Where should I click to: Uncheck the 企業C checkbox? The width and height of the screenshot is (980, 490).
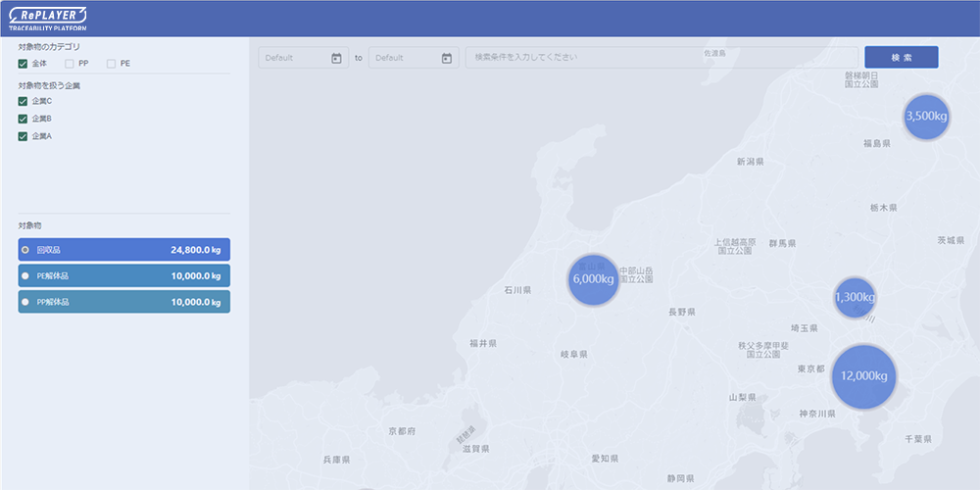pos(24,101)
